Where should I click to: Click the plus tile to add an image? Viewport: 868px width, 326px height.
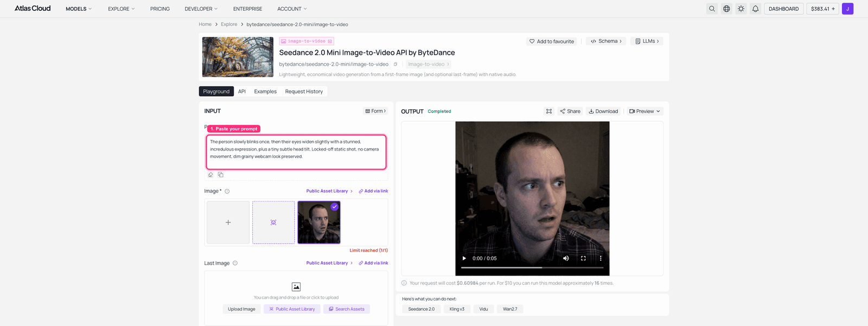tap(228, 222)
